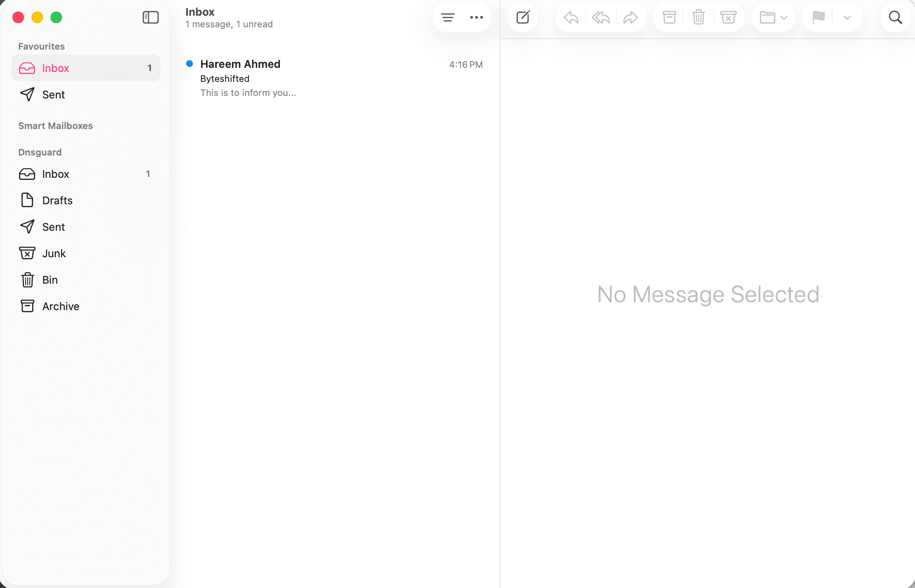Open the search magnifier
Viewport: 915px width, 588px height.
[896, 17]
